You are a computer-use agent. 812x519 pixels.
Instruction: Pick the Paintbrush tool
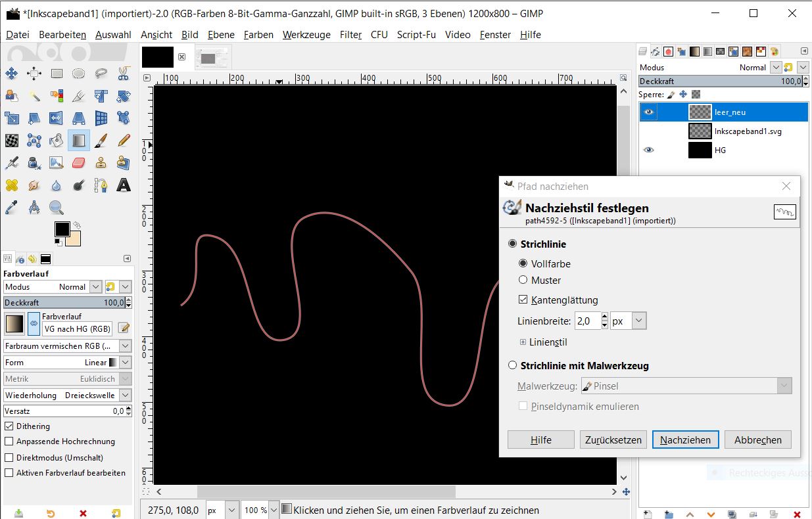point(101,141)
